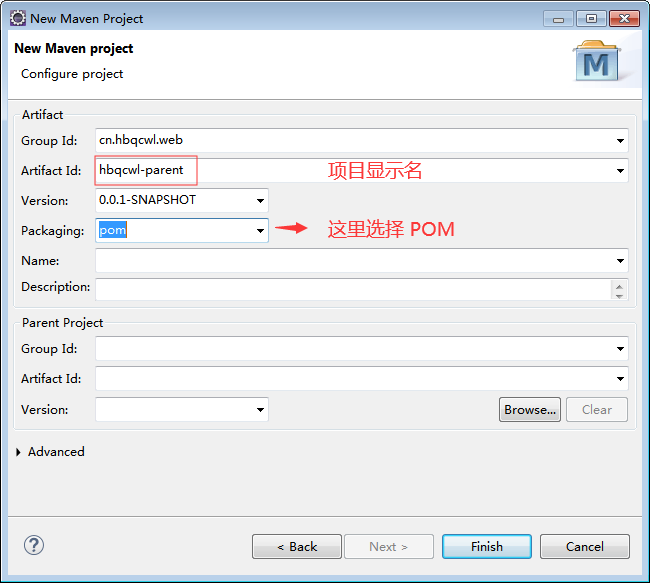Open the Version 0.0.1-SNAPSHOT dropdown
Viewport: 650px width, 583px height.
coord(260,201)
